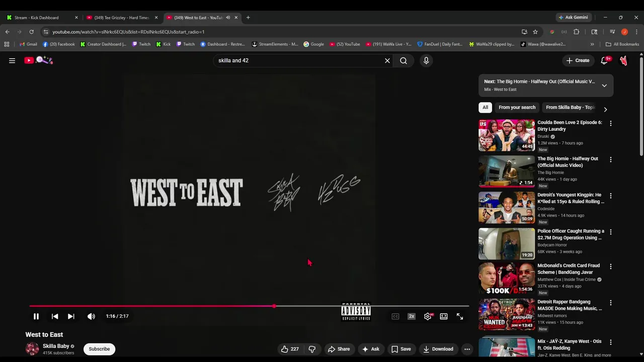Viewport: 644px width, 362px height.
Task: Open menu for Detroit's Youngest Kingpin video
Action: [611, 196]
